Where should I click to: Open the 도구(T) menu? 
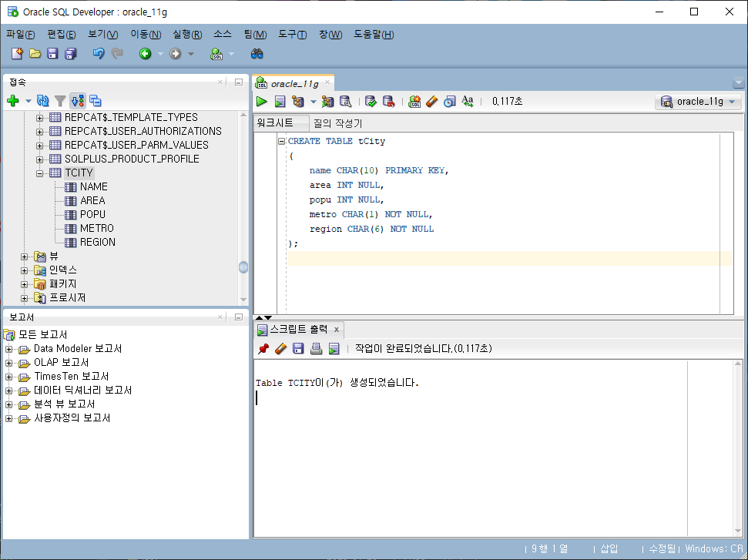tap(293, 35)
